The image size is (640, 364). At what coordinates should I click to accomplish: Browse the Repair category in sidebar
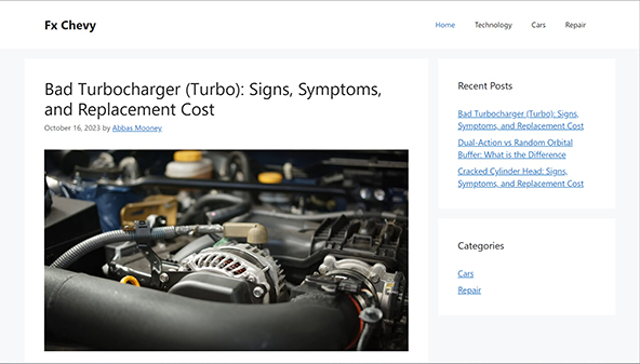pos(469,290)
